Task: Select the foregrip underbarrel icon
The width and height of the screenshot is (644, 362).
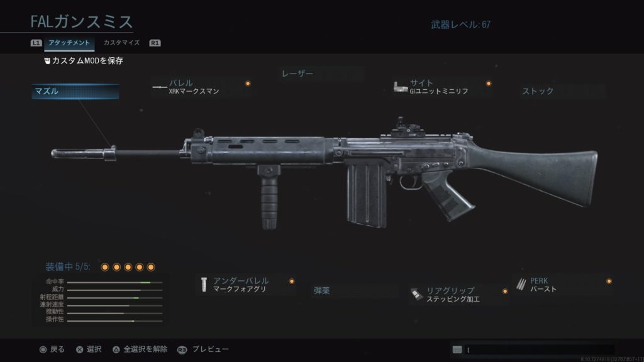Action: click(204, 285)
